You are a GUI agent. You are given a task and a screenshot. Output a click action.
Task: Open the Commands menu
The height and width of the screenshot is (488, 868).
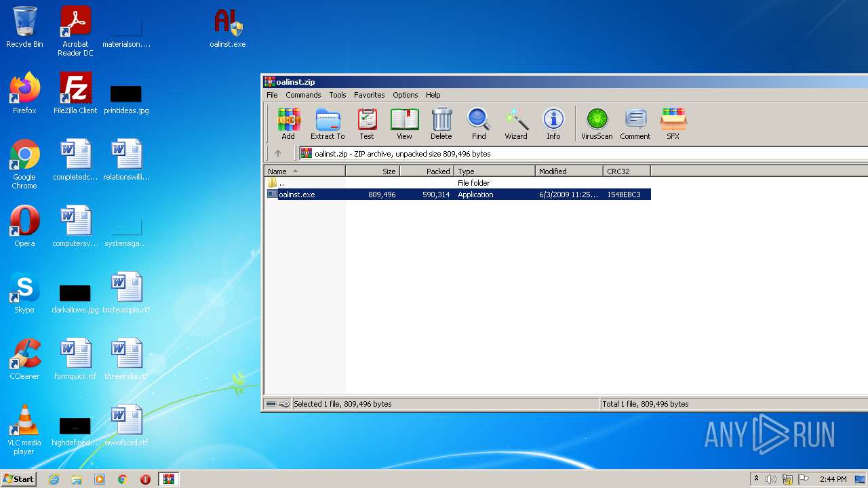(x=303, y=95)
